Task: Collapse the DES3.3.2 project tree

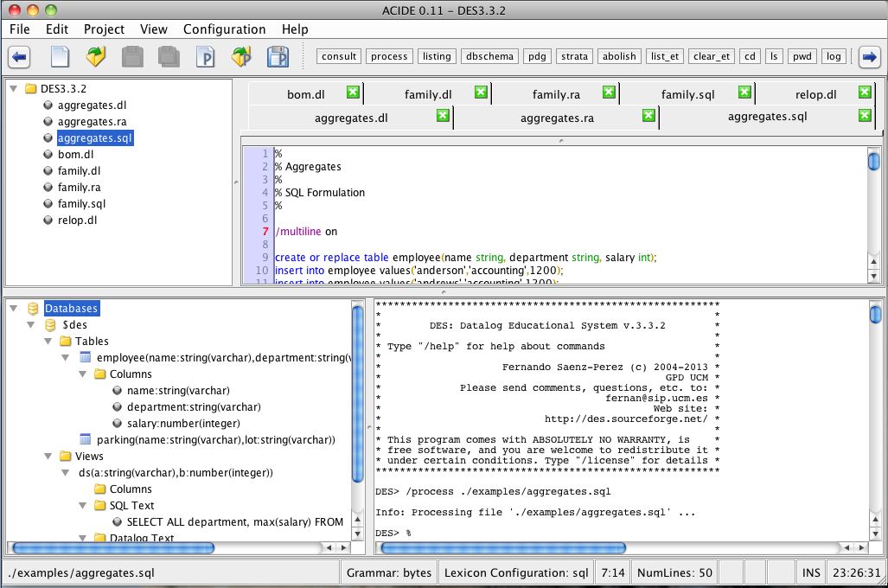Action: tap(14, 89)
